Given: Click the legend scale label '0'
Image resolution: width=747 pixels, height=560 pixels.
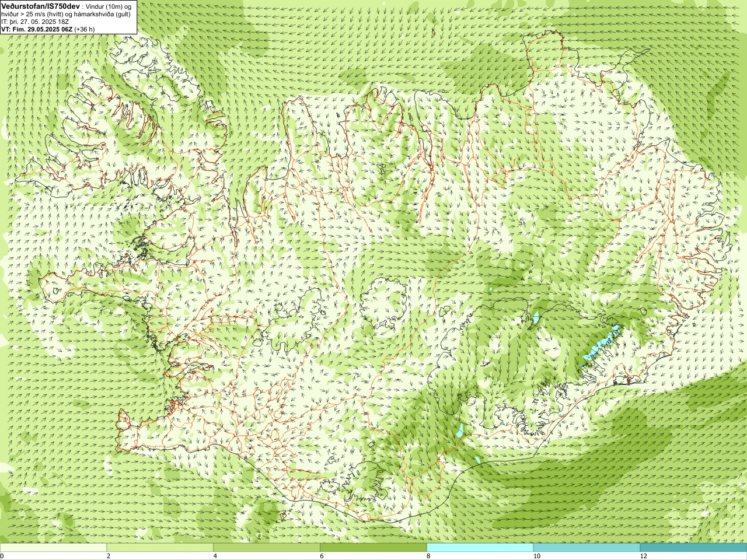Looking at the screenshot, I should click(x=2, y=556).
